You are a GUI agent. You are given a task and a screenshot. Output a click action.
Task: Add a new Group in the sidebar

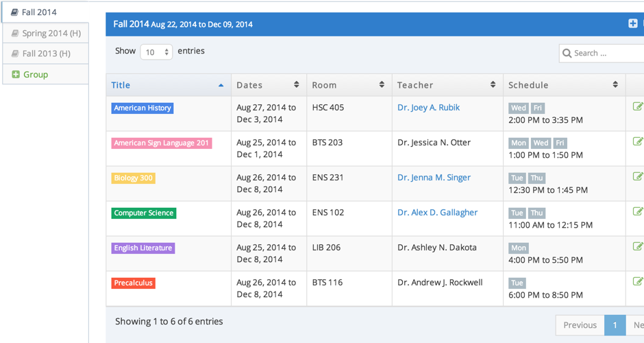[x=30, y=74]
